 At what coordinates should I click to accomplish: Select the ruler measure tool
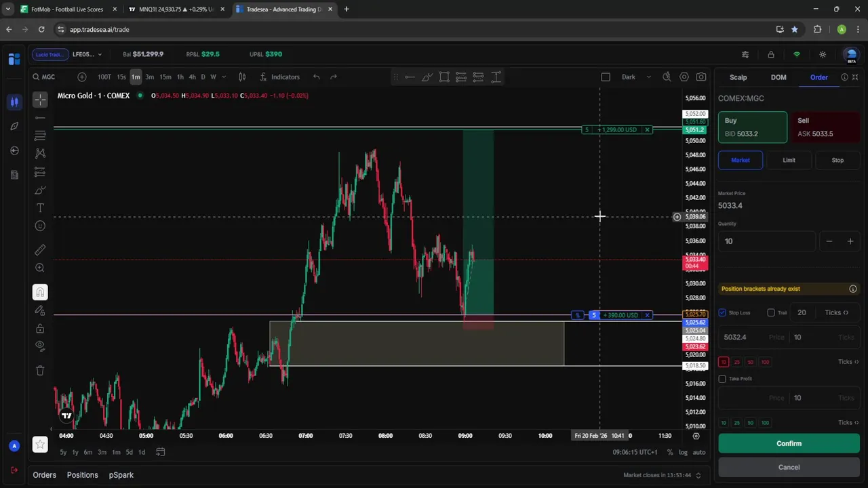click(x=40, y=250)
